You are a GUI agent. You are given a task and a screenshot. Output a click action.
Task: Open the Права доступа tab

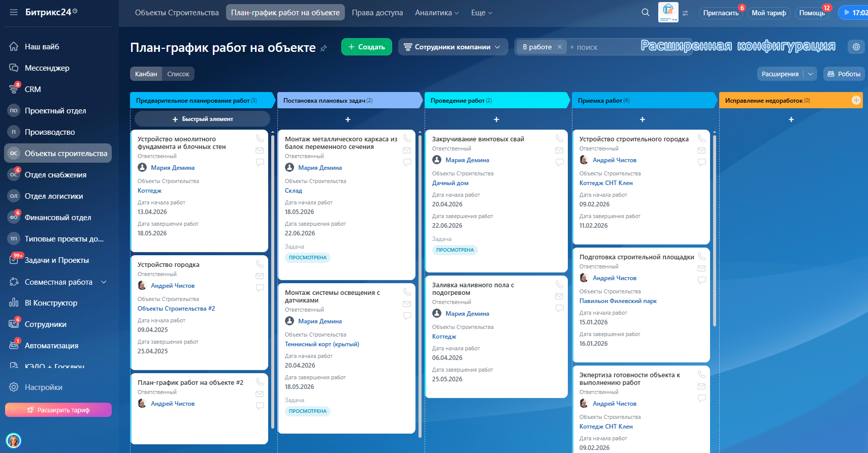coord(377,13)
